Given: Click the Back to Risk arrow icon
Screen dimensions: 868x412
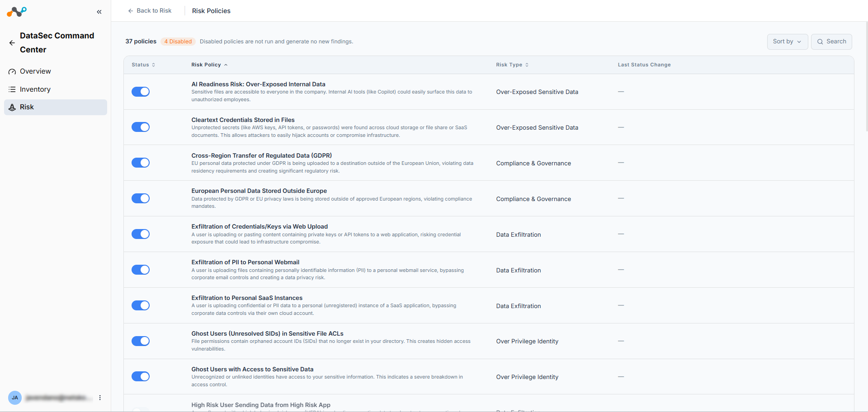Looking at the screenshot, I should 131,11.
